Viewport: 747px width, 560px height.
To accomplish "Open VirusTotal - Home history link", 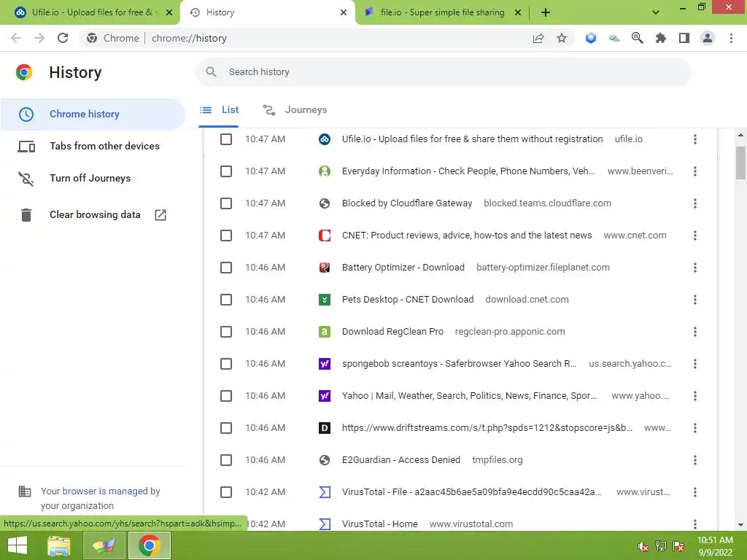I will pos(379,524).
